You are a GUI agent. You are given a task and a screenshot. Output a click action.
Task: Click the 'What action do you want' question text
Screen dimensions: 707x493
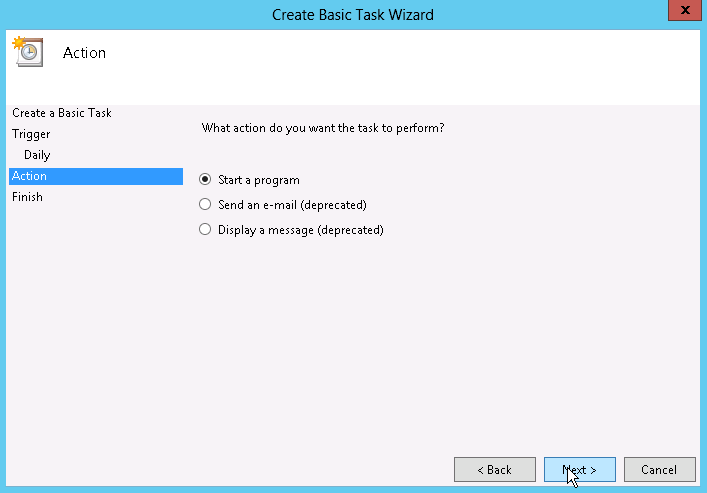pos(323,128)
